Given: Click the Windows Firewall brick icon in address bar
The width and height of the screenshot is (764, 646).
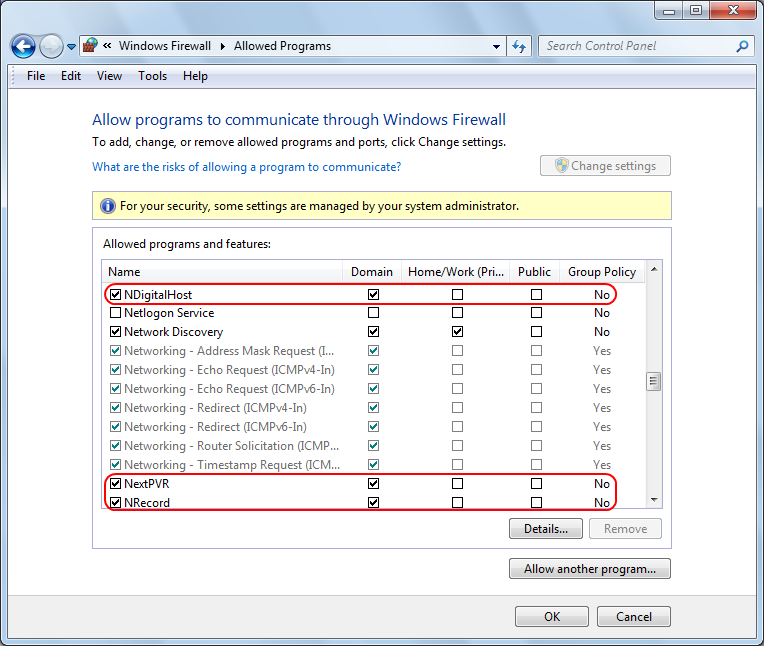Looking at the screenshot, I should pyautogui.click(x=90, y=46).
